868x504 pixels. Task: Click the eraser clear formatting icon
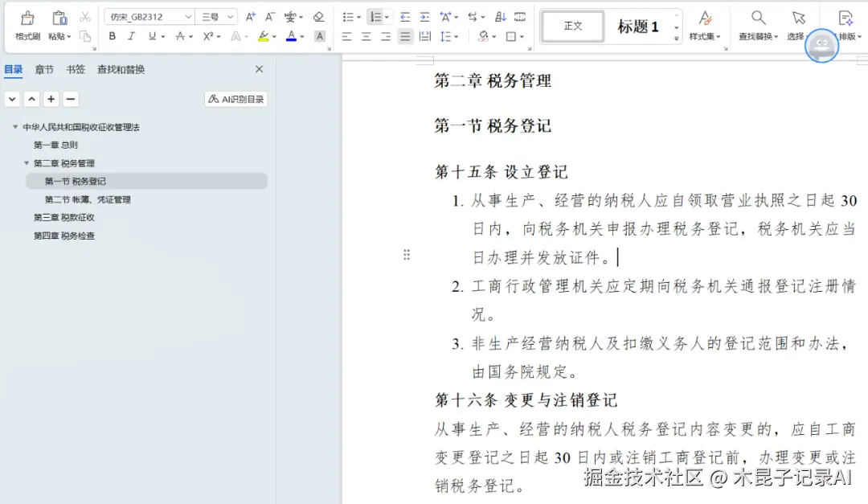click(318, 17)
